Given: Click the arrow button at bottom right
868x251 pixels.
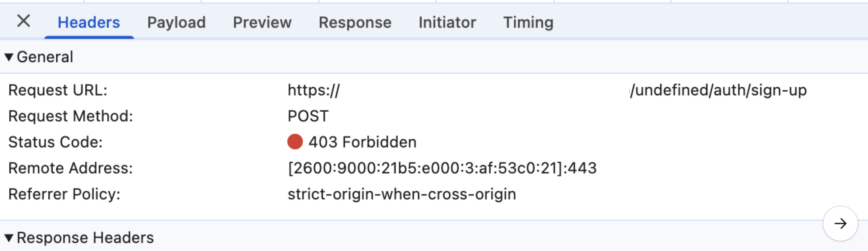Looking at the screenshot, I should tap(839, 223).
